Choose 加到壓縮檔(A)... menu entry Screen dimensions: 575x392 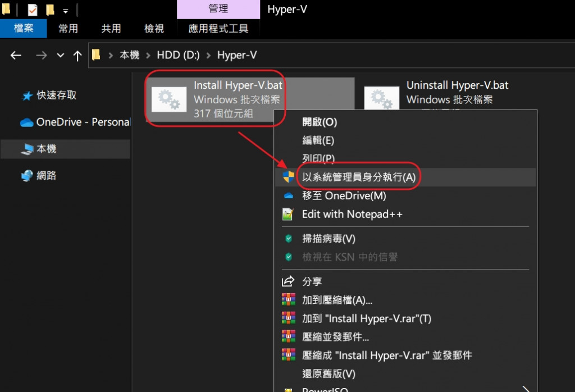pyautogui.click(x=405, y=300)
